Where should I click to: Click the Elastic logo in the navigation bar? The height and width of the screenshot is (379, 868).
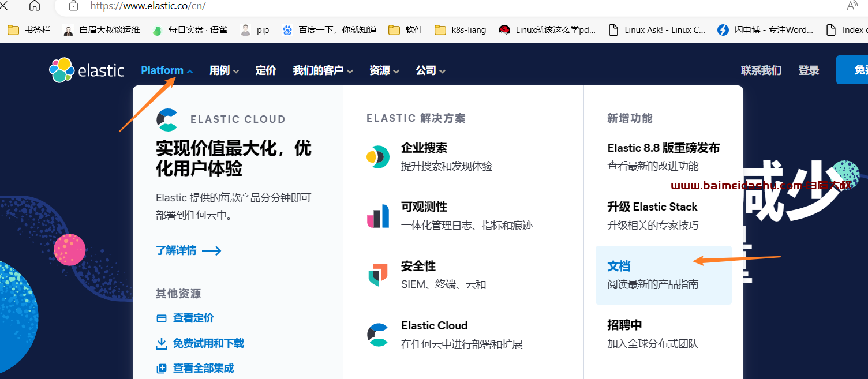tap(87, 70)
